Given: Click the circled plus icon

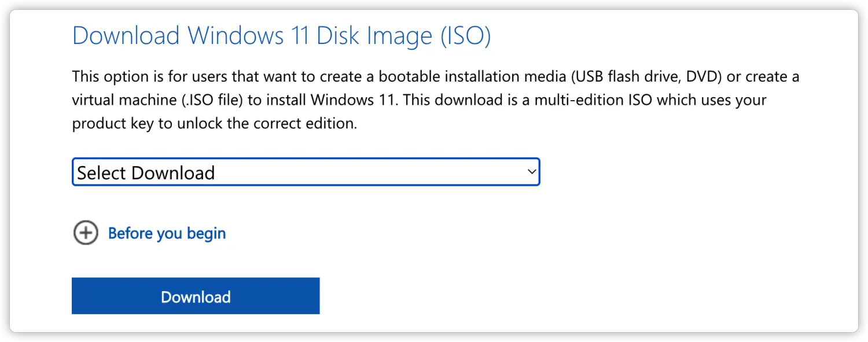Looking at the screenshot, I should point(86,233).
